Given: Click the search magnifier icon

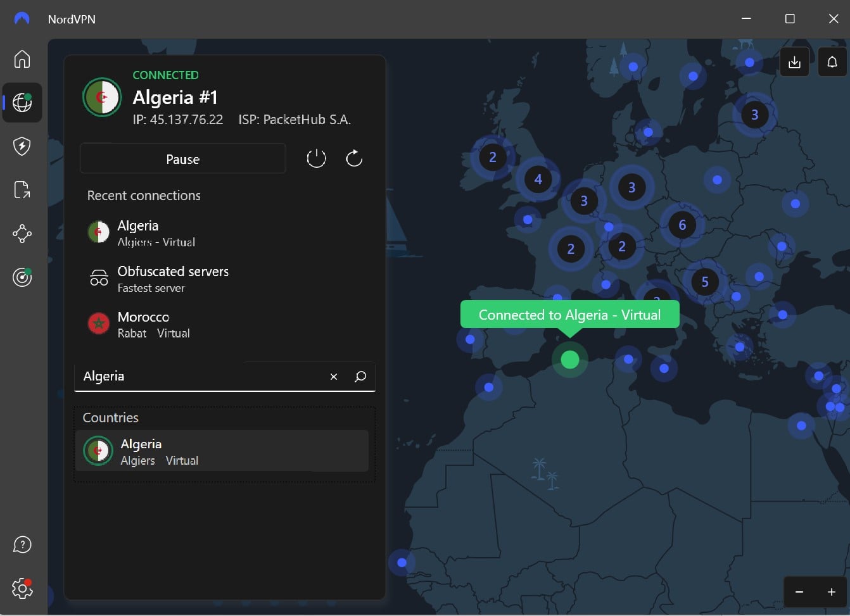Looking at the screenshot, I should [360, 376].
